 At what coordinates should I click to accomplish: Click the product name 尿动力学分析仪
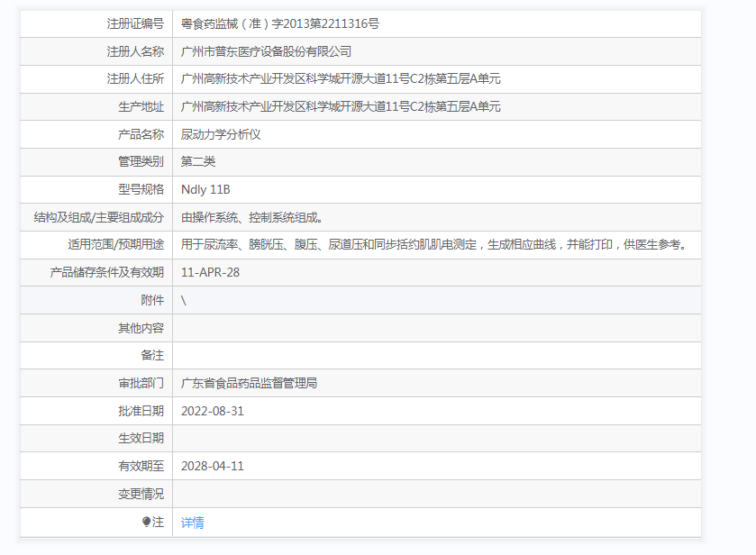(221, 134)
